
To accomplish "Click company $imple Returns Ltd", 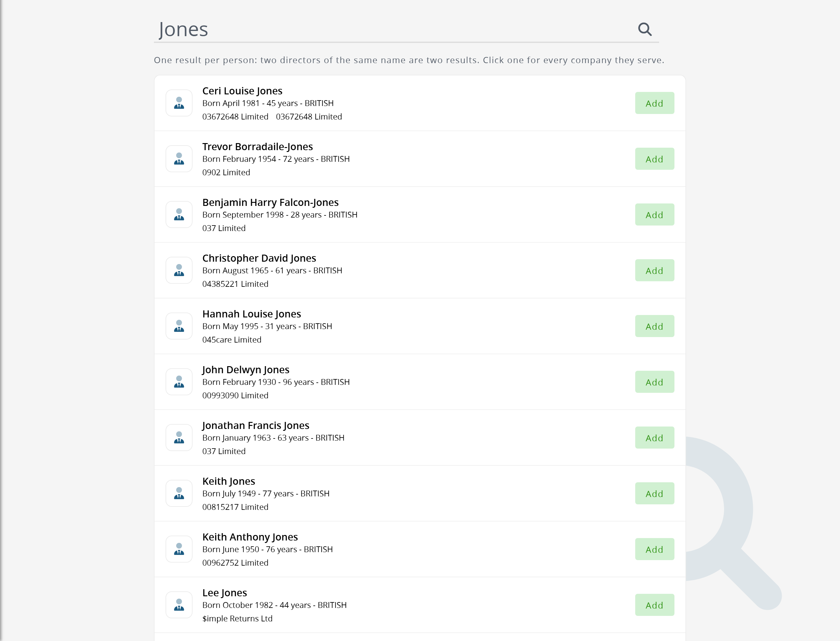I will coord(237,619).
